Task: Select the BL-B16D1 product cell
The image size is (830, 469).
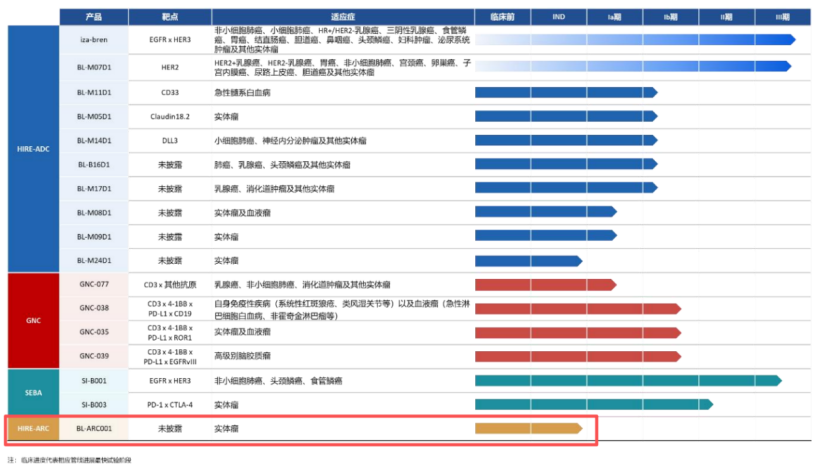Action: click(x=94, y=165)
